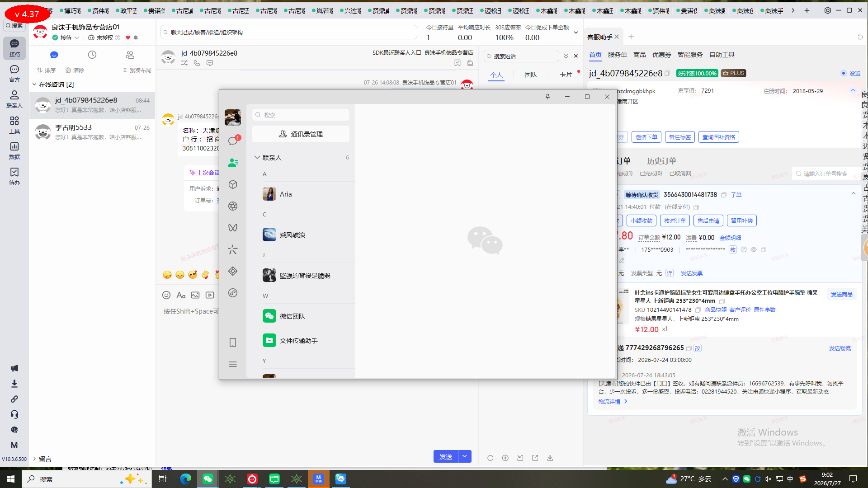Image resolution: width=868 pixels, height=488 pixels.
Task: Click the 邀请下单 button
Action: [646, 137]
